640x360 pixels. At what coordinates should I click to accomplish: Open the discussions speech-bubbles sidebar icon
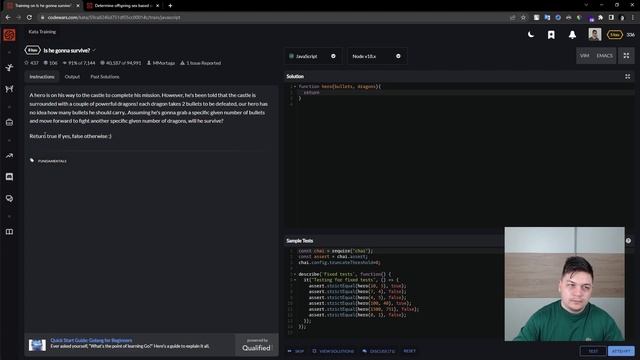pos(9,198)
